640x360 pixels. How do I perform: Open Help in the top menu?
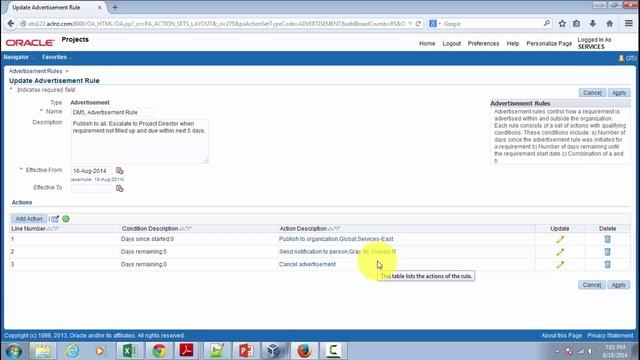point(513,43)
